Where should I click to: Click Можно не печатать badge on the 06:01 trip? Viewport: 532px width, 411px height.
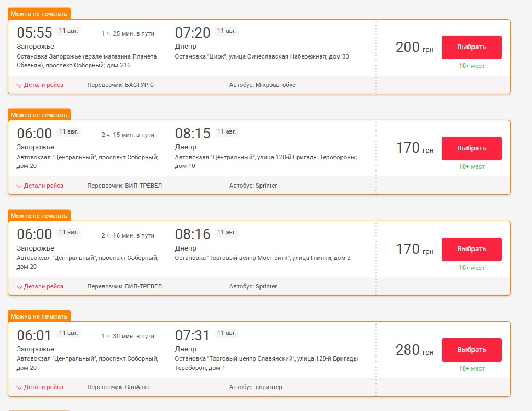39,316
